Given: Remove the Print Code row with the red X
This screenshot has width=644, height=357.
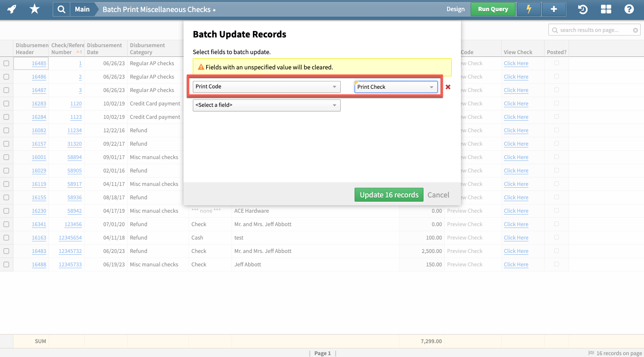Looking at the screenshot, I should (448, 86).
